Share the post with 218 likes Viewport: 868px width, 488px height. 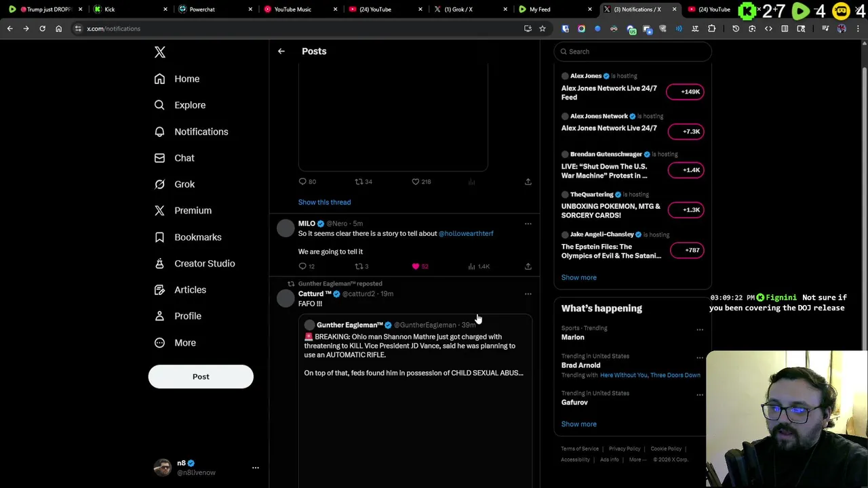[x=528, y=182]
